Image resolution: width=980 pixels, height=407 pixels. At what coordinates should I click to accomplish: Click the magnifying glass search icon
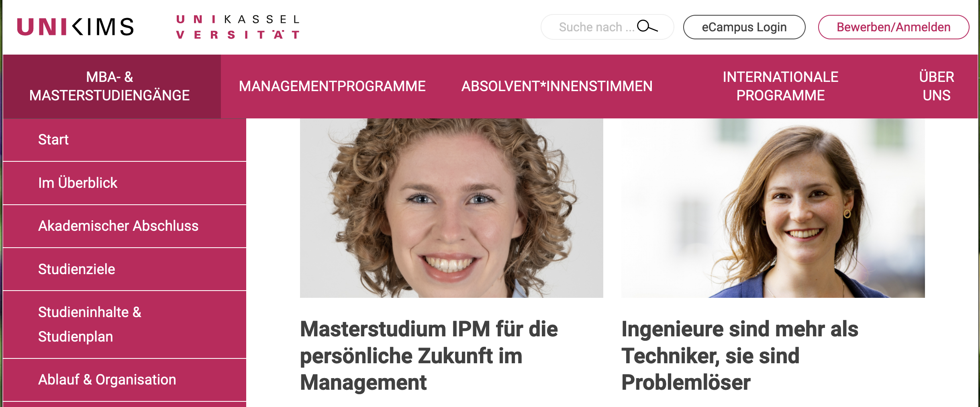click(647, 26)
